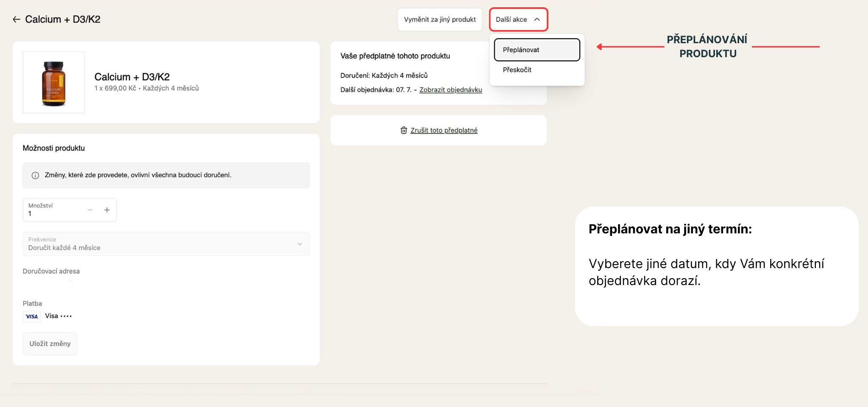Choose Přeskočit menu option

pos(517,70)
